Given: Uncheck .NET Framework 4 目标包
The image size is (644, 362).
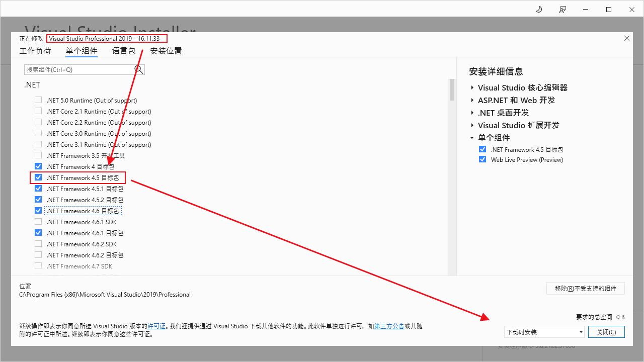Looking at the screenshot, I should pyautogui.click(x=38, y=166).
